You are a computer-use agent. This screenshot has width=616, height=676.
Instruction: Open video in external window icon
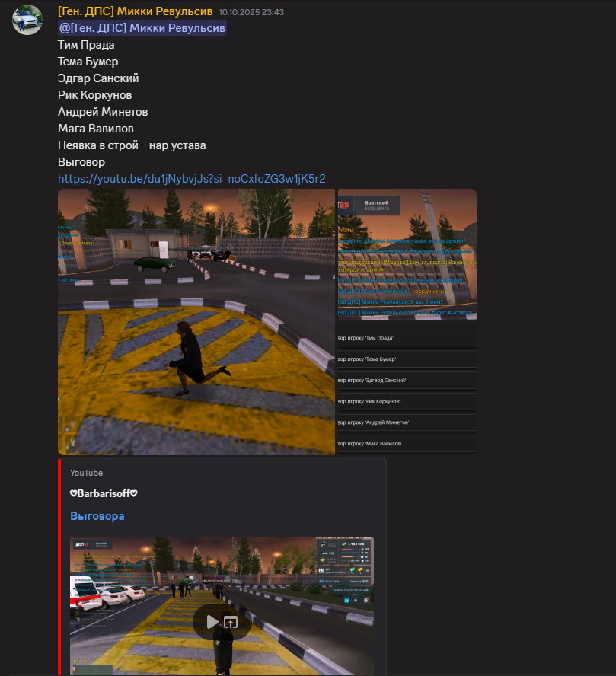point(231,621)
